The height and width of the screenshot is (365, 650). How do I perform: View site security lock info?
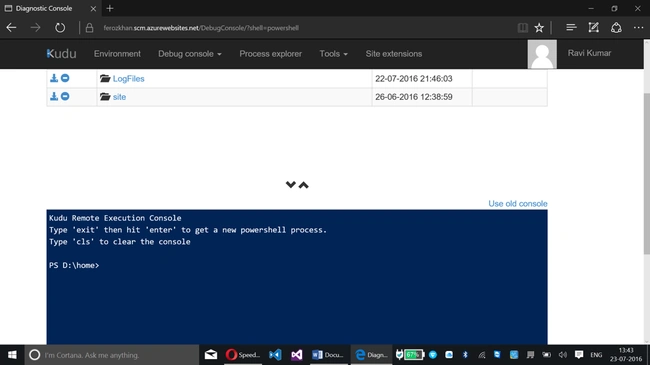(89, 28)
